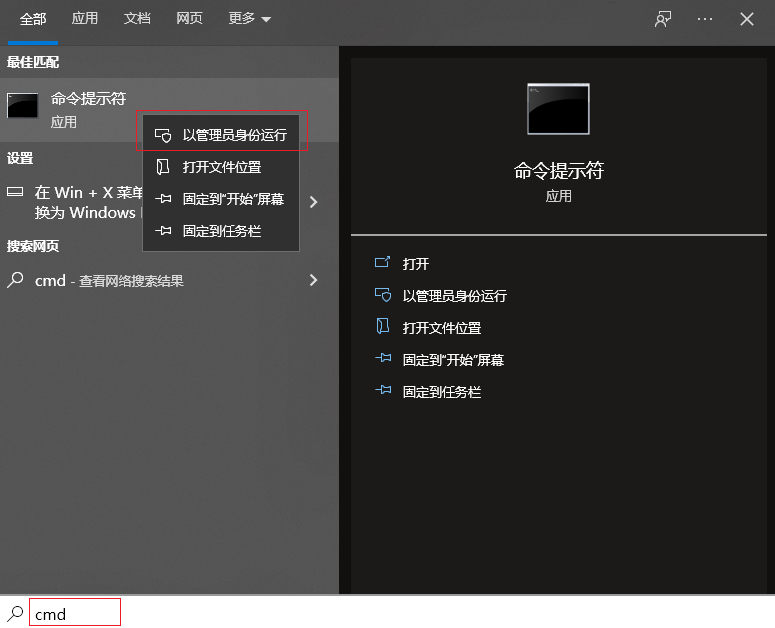
Task: Click the search box containing cmd
Action: (x=75, y=612)
